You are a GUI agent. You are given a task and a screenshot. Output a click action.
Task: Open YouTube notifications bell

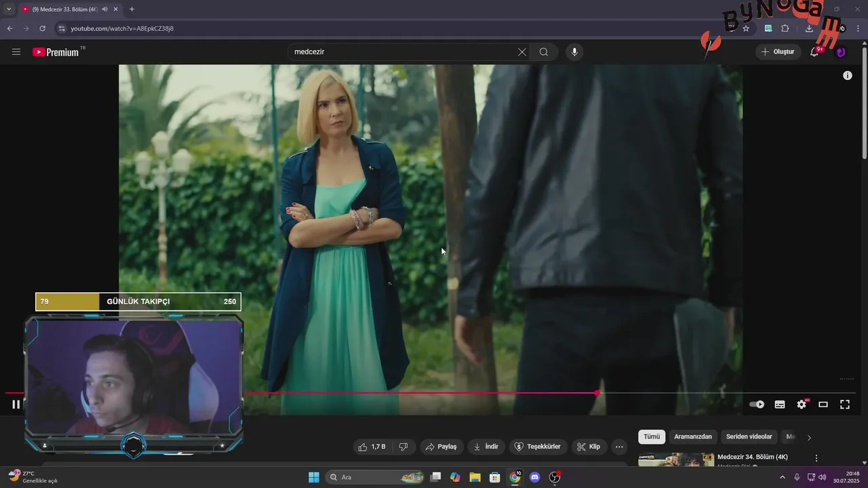pyautogui.click(x=814, y=52)
